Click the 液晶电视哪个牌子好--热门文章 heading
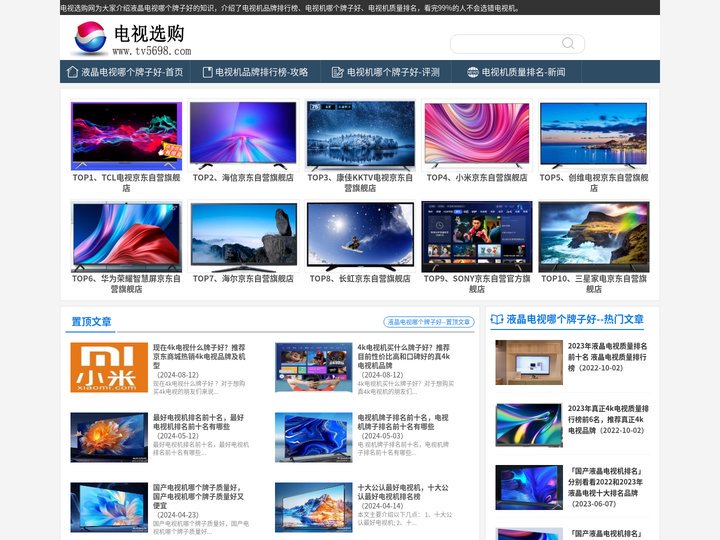This screenshot has height=540, width=720. pyautogui.click(x=575, y=319)
